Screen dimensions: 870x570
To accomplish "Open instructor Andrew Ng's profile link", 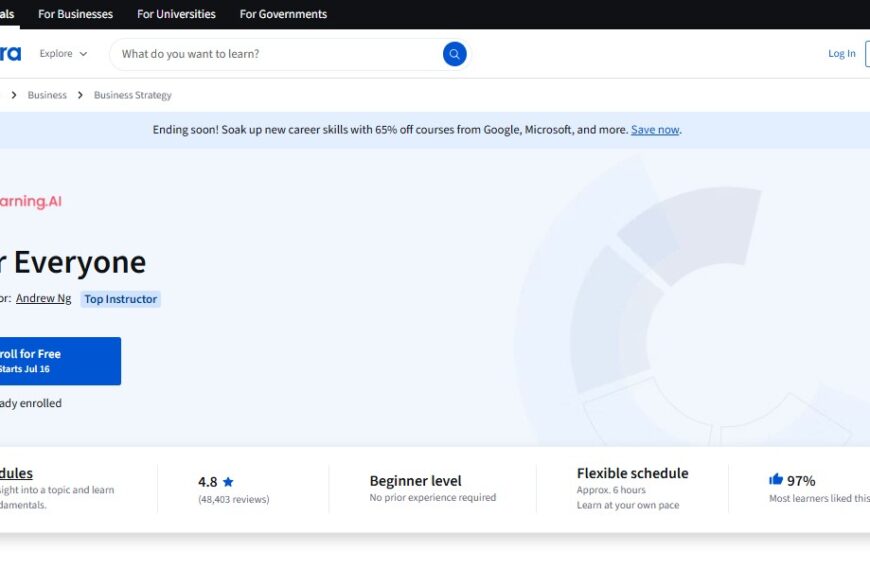I will (x=43, y=298).
